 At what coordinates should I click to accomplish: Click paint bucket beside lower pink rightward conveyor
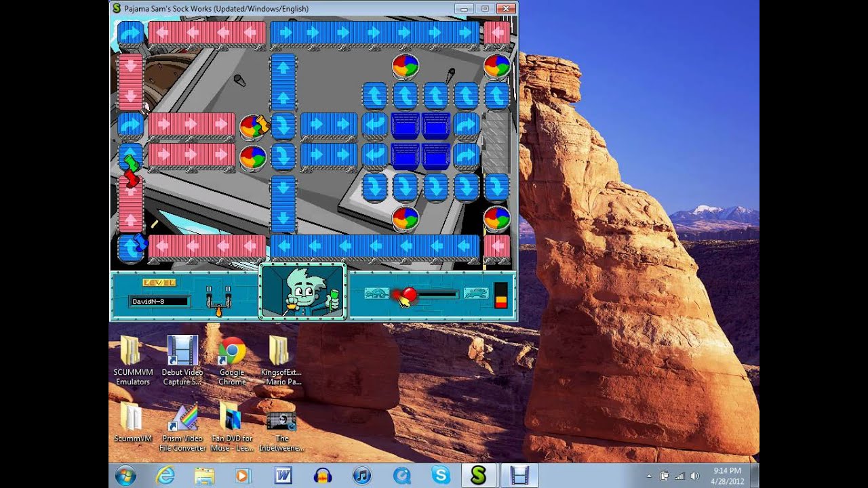[x=253, y=157]
